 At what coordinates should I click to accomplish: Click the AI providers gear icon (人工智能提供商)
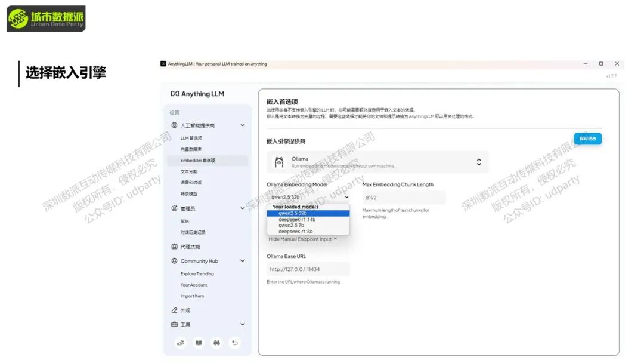[174, 125]
